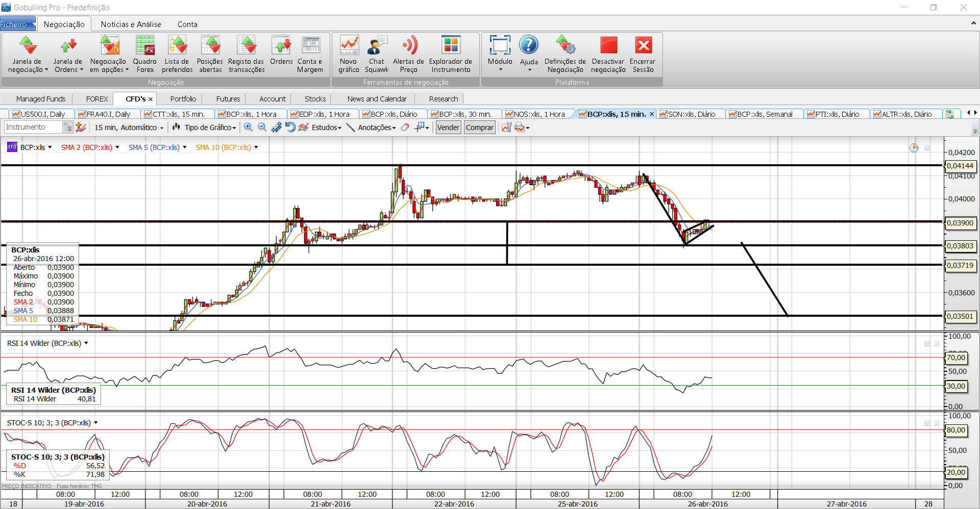Open the Janela de negociação trade window
The image size is (980, 509).
pos(28,54)
